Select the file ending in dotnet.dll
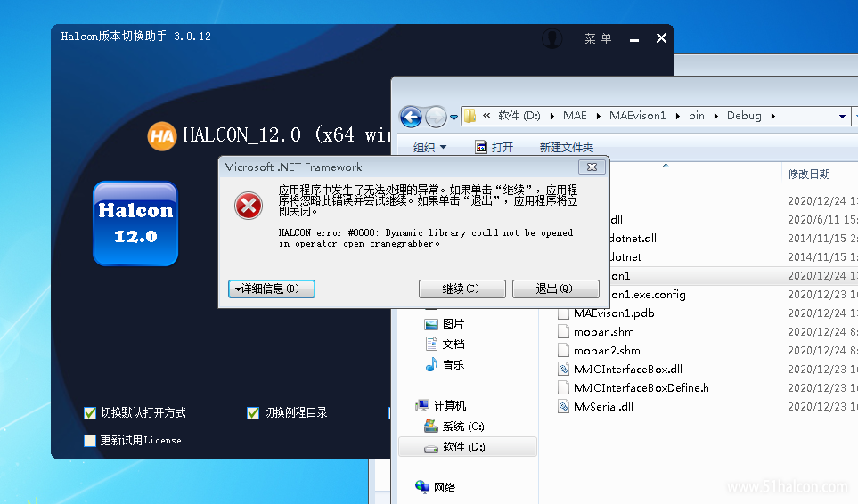858x504 pixels. tap(633, 239)
